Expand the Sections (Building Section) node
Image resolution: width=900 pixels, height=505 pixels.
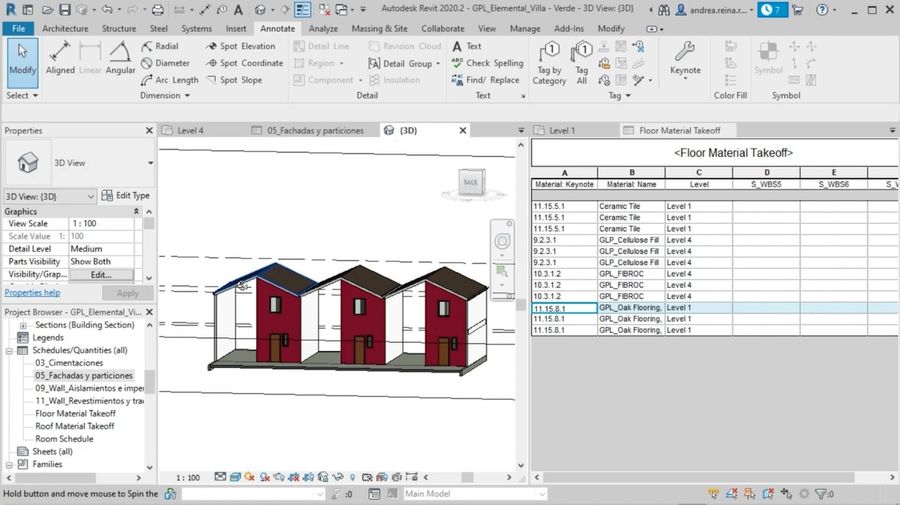coord(24,325)
